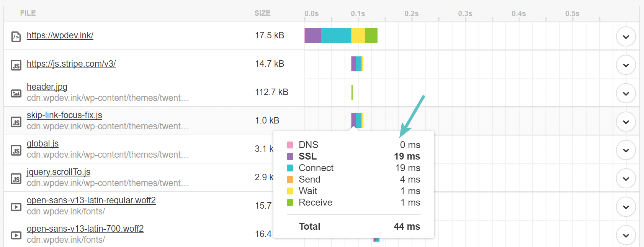The image size is (644, 247).
Task: Click the Connect legend entry in tooltip
Action: 315,168
